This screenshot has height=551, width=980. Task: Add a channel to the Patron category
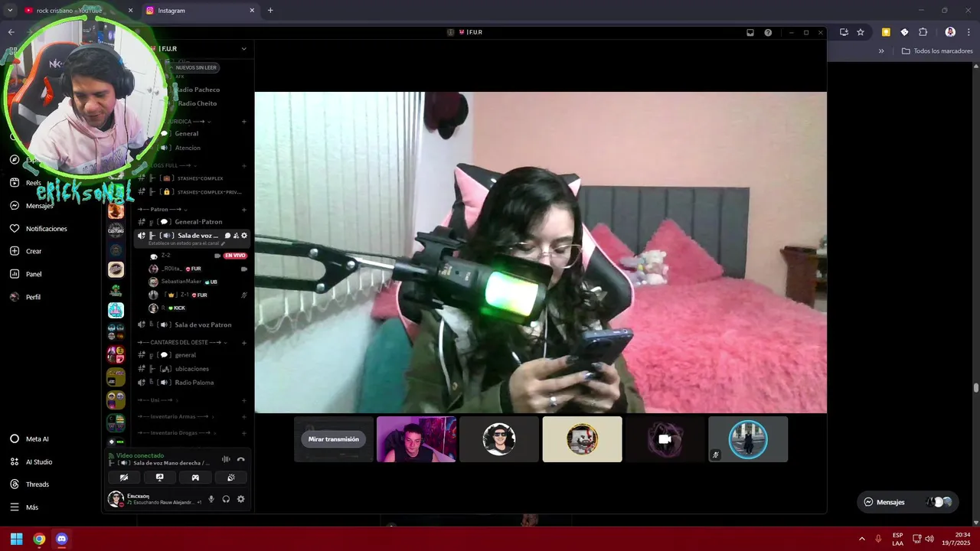click(244, 209)
